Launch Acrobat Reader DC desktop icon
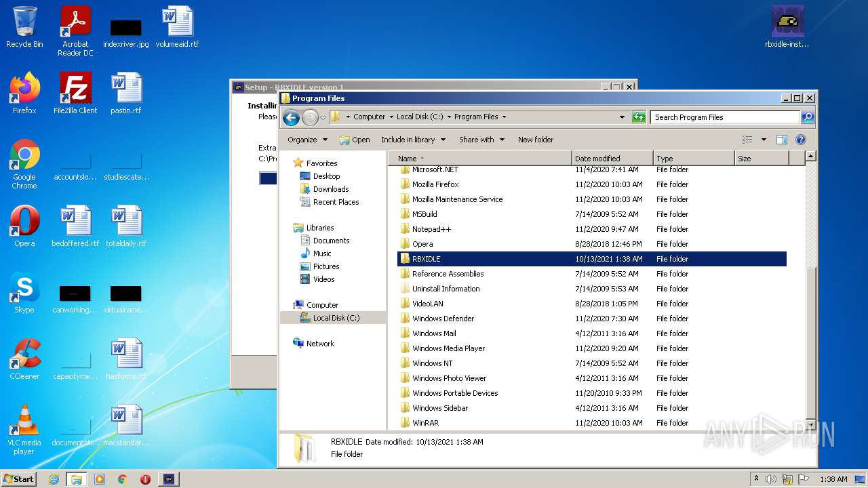868x488 pixels. (75, 31)
